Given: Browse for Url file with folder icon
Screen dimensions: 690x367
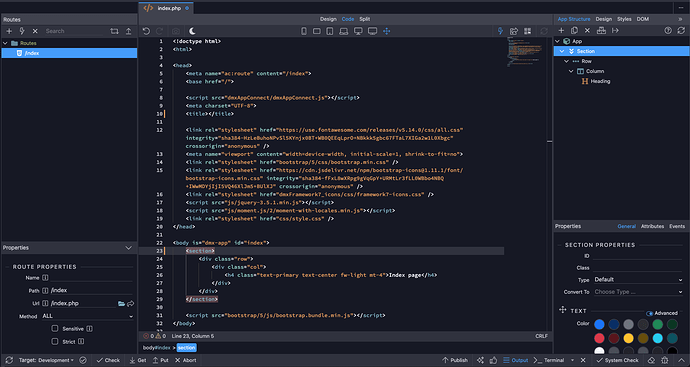Looking at the screenshot, I should (x=121, y=304).
